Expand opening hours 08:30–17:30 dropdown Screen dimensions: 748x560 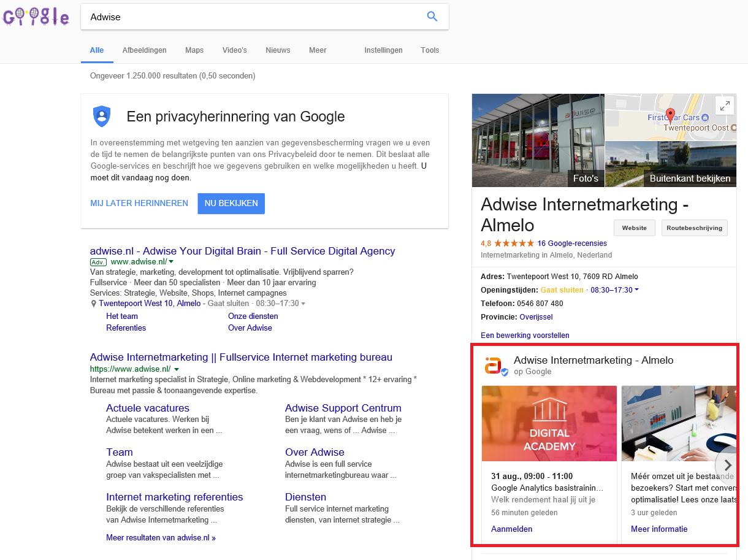point(636,290)
